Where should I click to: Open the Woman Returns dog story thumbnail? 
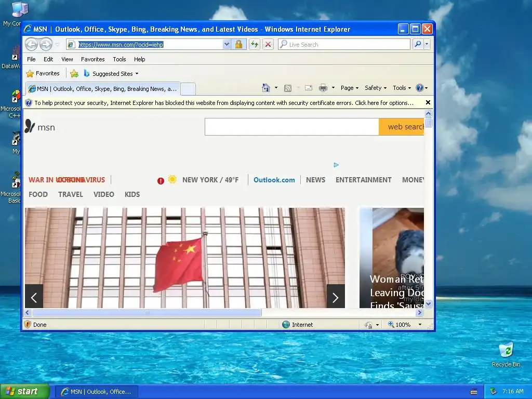click(x=392, y=258)
